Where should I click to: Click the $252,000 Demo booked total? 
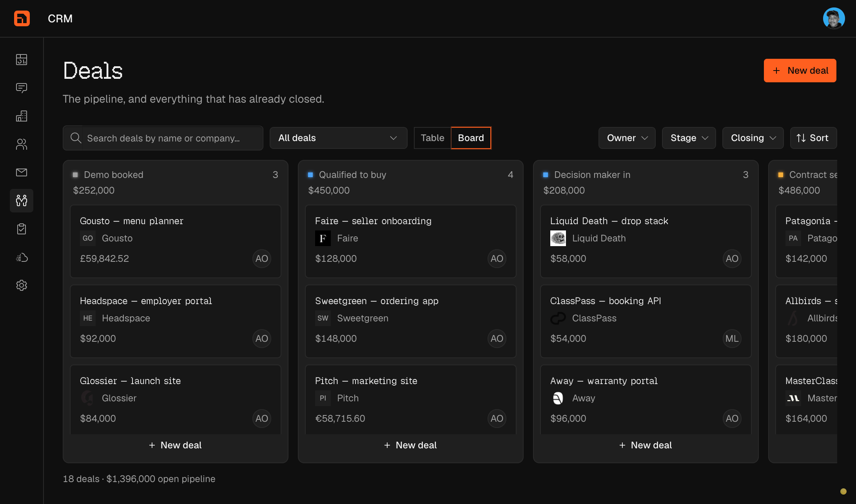pyautogui.click(x=94, y=190)
